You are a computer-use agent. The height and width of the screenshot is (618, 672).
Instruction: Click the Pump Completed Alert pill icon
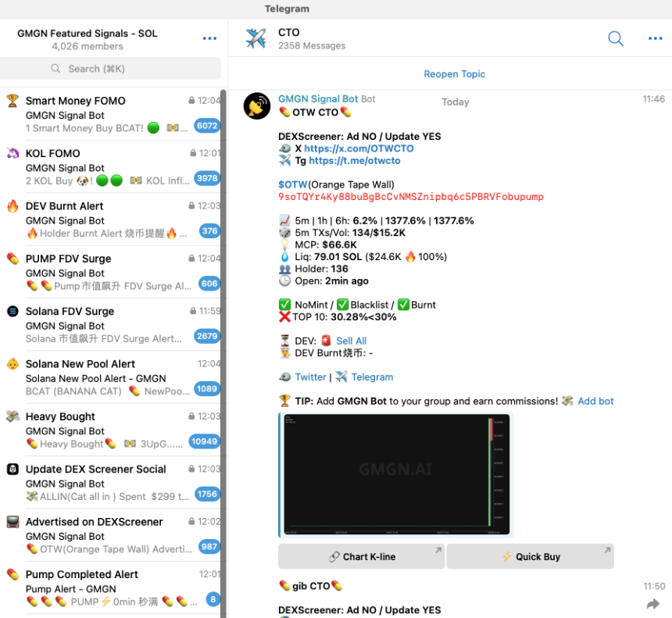pyautogui.click(x=13, y=574)
